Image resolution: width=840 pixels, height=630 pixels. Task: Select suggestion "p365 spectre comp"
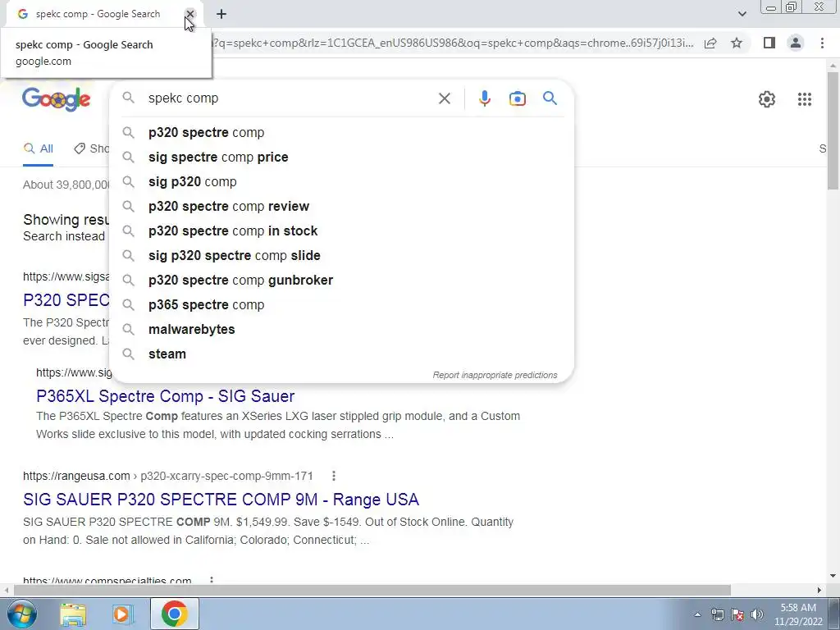click(x=342, y=305)
